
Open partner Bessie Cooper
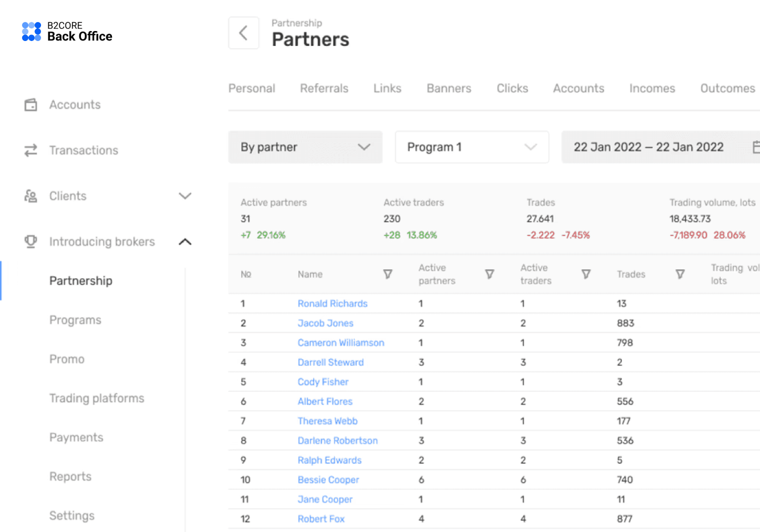(328, 480)
